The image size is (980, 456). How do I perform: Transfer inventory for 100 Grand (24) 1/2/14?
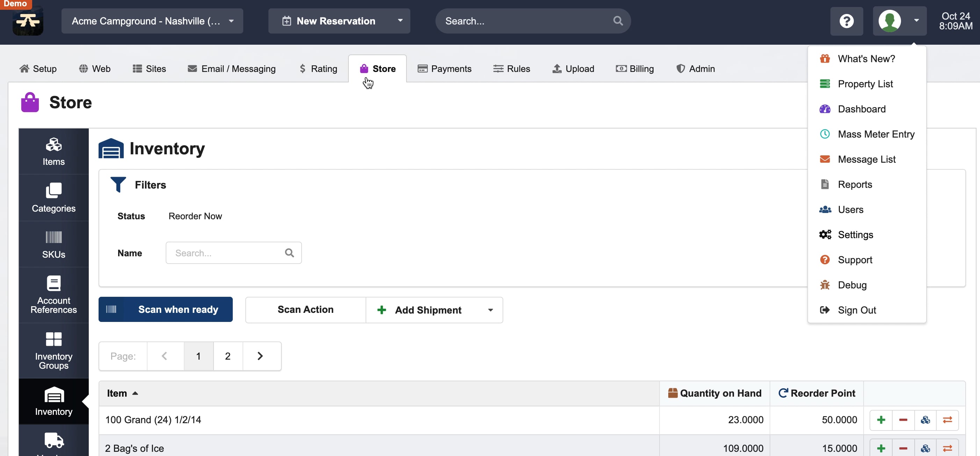[947, 420]
